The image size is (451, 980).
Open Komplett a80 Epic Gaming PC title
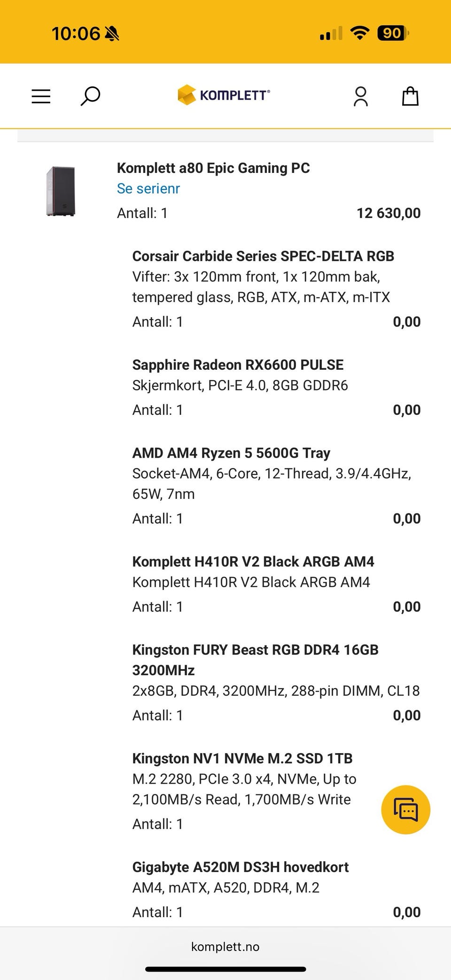pyautogui.click(x=213, y=168)
